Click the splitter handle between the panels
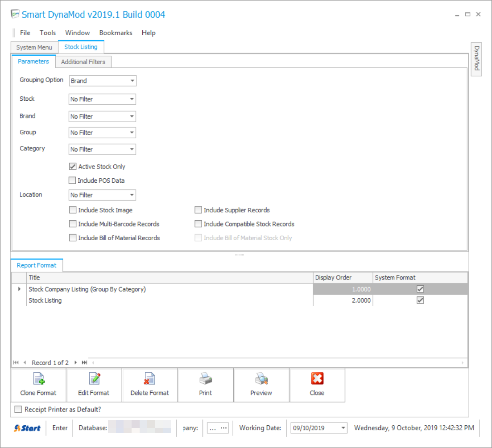 pyautogui.click(x=240, y=255)
